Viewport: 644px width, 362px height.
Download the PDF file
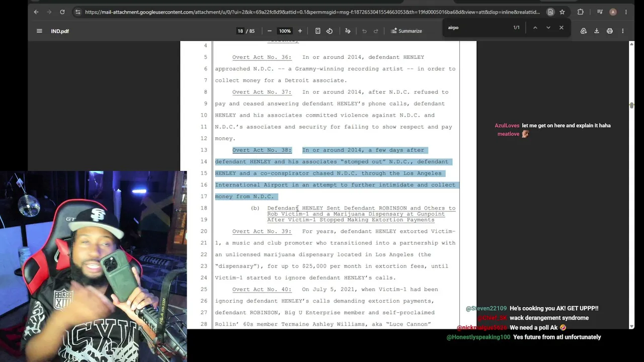[x=597, y=31]
